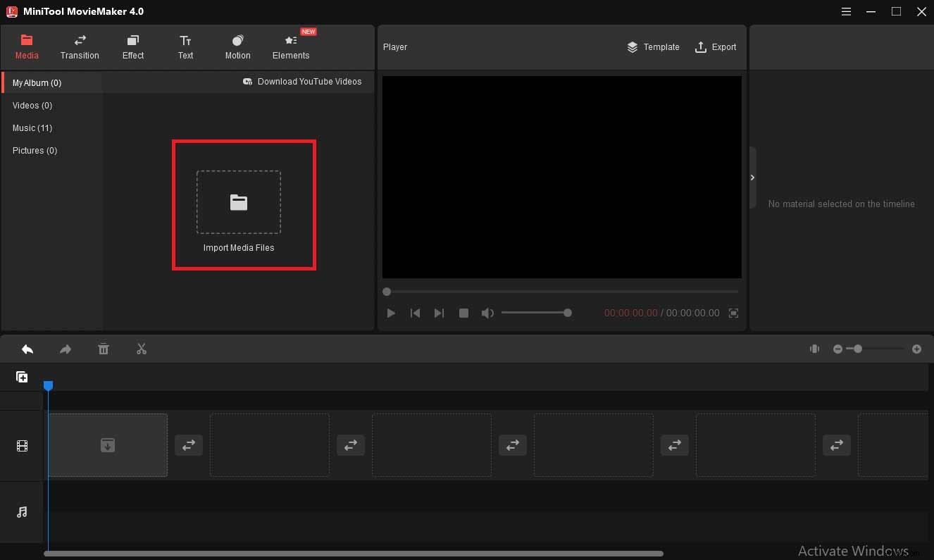Mute audio using the speaker icon
This screenshot has height=560, width=934.
coord(487,313)
